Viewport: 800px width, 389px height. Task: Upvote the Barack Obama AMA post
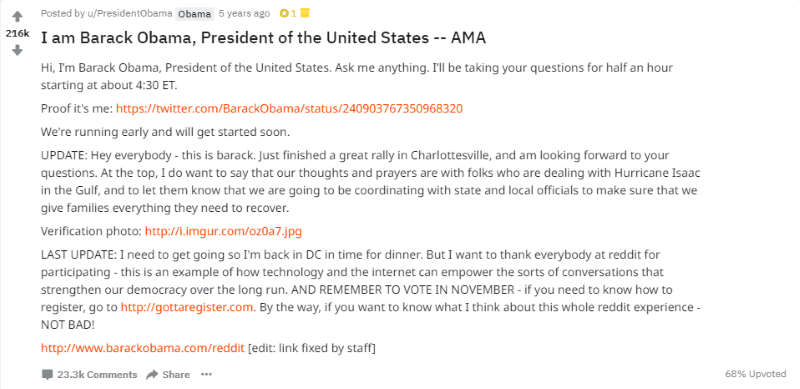click(x=17, y=17)
